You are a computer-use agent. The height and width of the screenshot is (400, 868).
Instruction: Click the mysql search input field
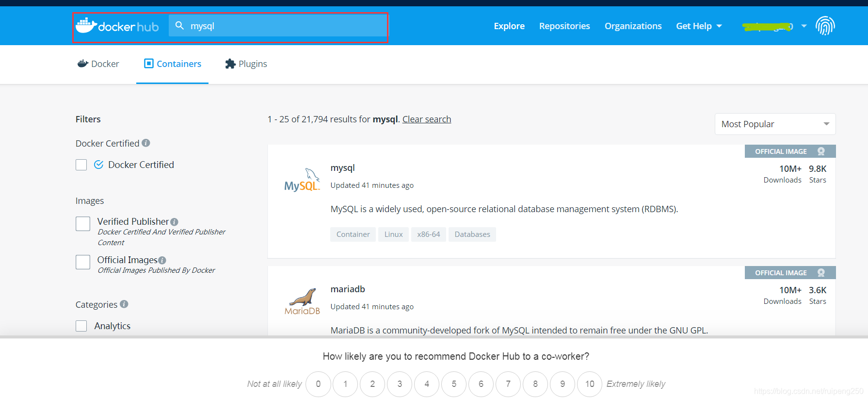point(278,26)
